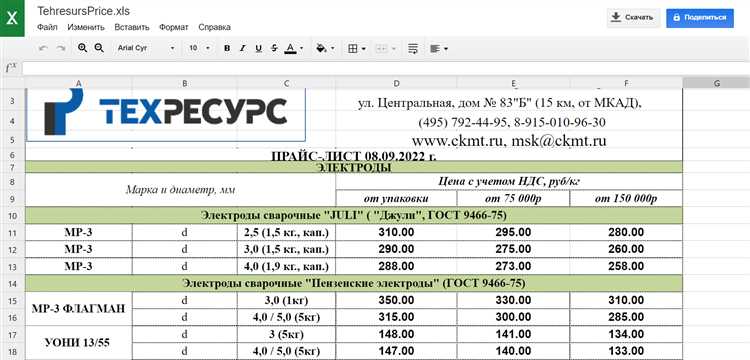Select column E header
The width and height of the screenshot is (750, 360).
pos(514,83)
